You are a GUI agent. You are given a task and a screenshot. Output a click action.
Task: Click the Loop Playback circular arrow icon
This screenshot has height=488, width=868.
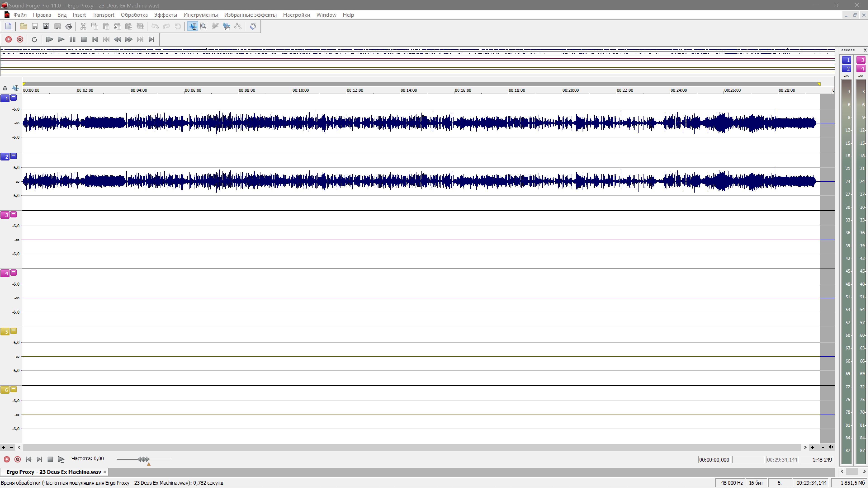(x=34, y=39)
